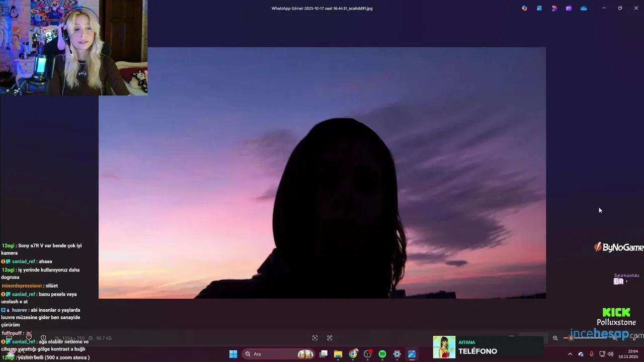Restore down the Photos window

click(x=620, y=8)
